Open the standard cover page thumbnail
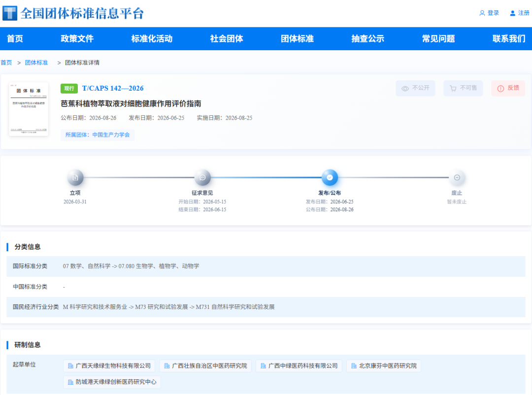532x395 pixels. click(x=29, y=109)
